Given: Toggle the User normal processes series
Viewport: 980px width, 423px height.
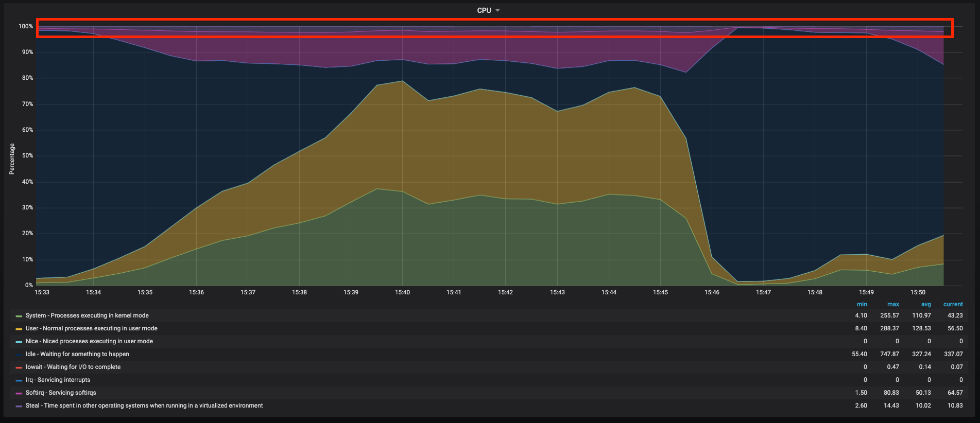Looking at the screenshot, I should coord(92,328).
